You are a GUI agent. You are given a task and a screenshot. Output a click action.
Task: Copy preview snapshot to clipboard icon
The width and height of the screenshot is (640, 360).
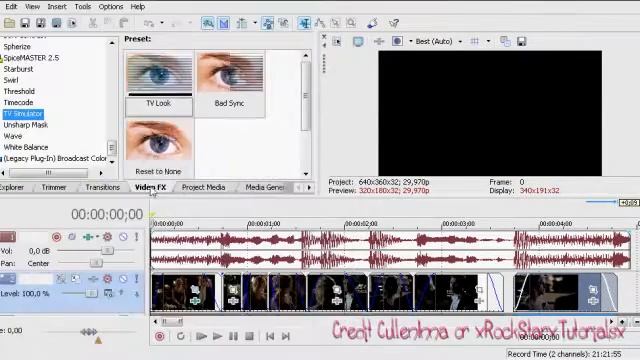(505, 41)
